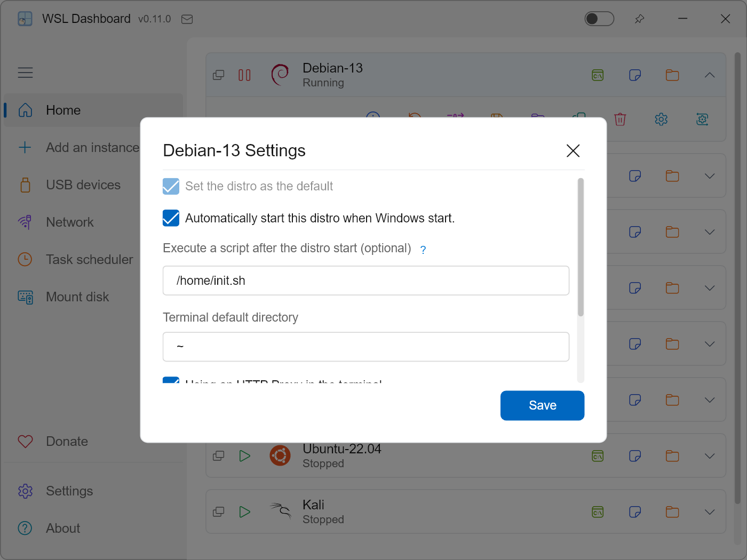Pin the window with the pin icon
Screen dimensions: 747x560
[x=639, y=19]
